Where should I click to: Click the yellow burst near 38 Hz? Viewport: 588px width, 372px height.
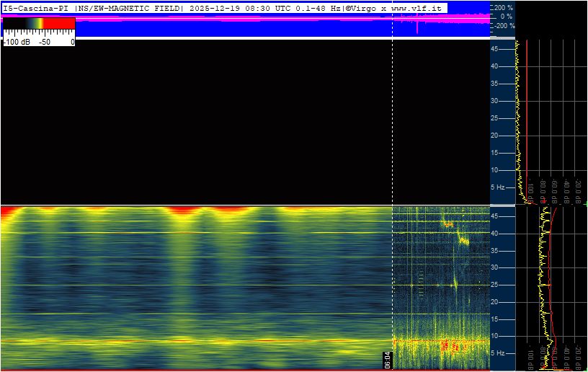click(x=464, y=240)
